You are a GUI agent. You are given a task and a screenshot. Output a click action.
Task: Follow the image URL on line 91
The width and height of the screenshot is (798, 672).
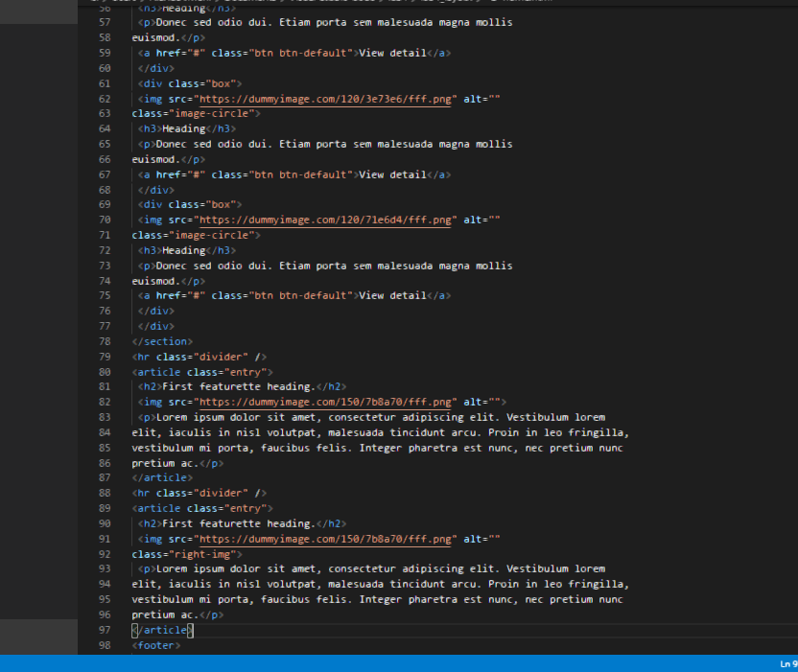point(325,539)
